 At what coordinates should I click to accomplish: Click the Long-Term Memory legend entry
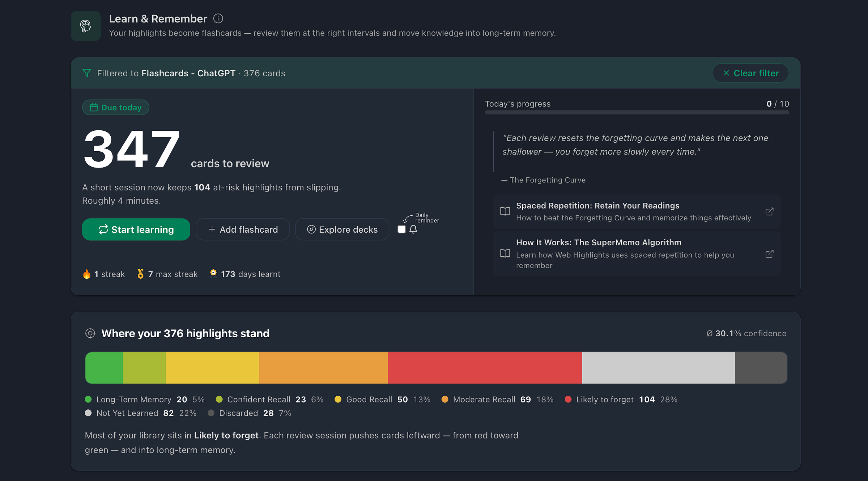(145, 400)
